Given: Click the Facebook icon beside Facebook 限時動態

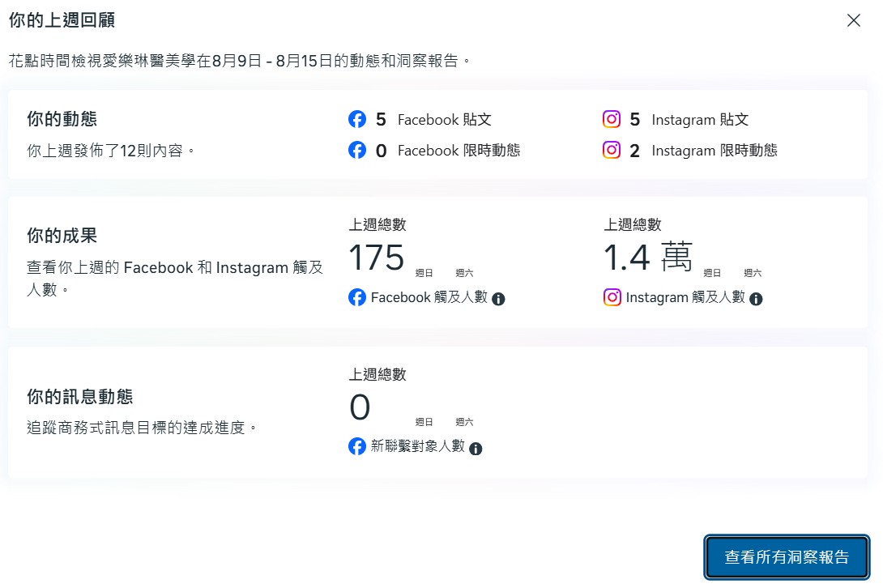Looking at the screenshot, I should click(x=357, y=151).
